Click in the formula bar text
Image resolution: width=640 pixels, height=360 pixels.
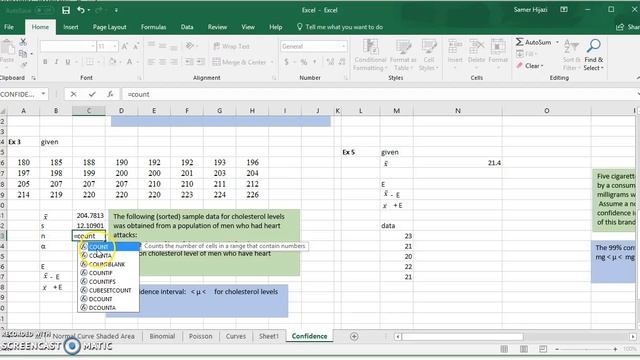(x=139, y=94)
